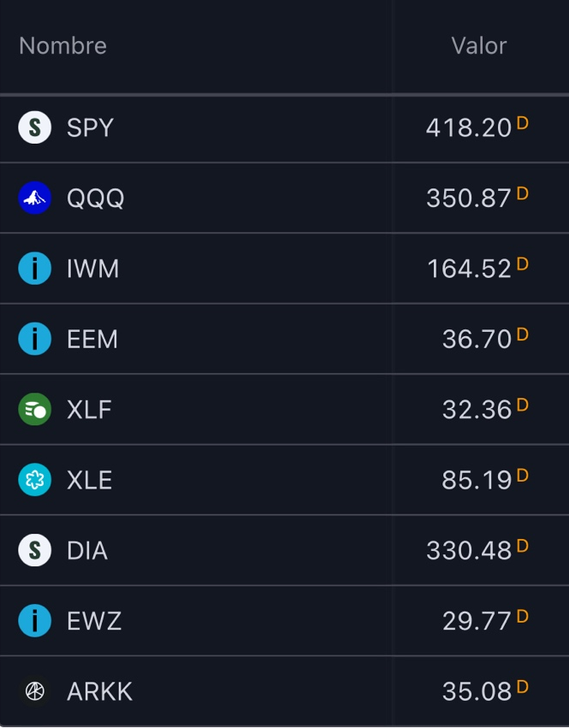
Task: Click the ARKK logo icon
Action: [x=34, y=691]
